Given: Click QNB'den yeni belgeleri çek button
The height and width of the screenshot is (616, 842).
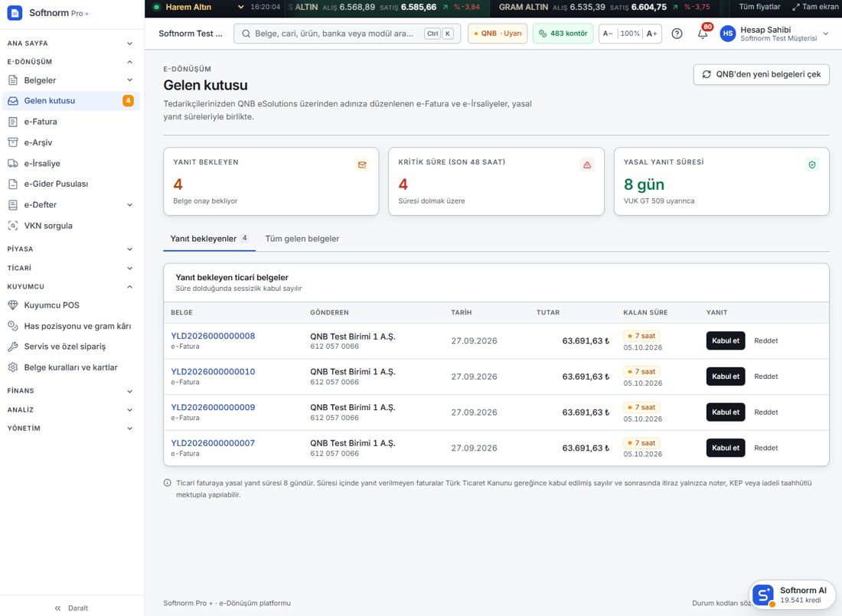Looking at the screenshot, I should coord(761,74).
